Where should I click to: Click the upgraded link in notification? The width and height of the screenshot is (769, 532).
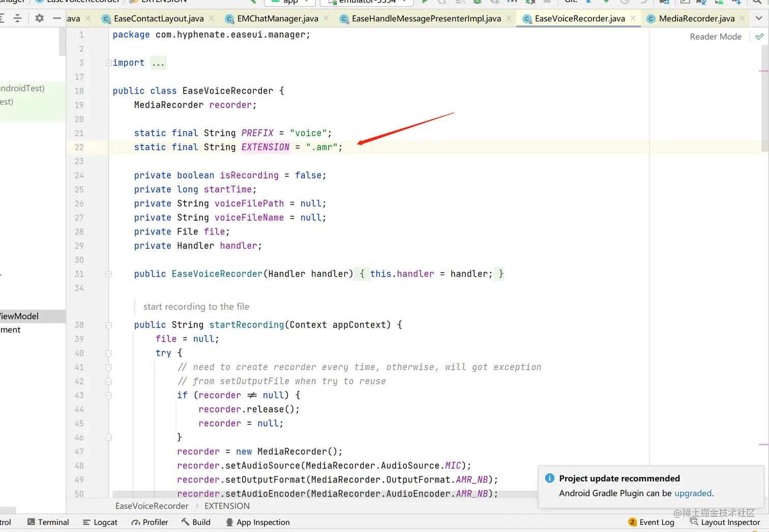pos(693,493)
